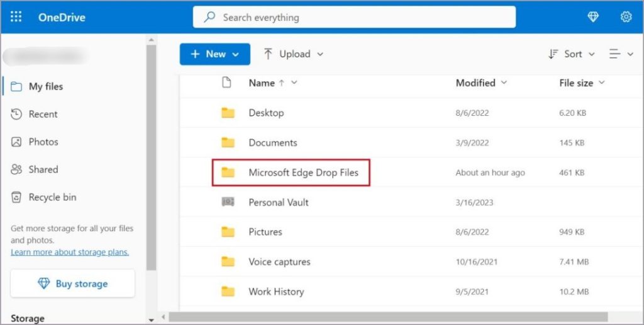644x325 pixels.
Task: Open Learn more about storage plans link
Action: click(x=70, y=252)
